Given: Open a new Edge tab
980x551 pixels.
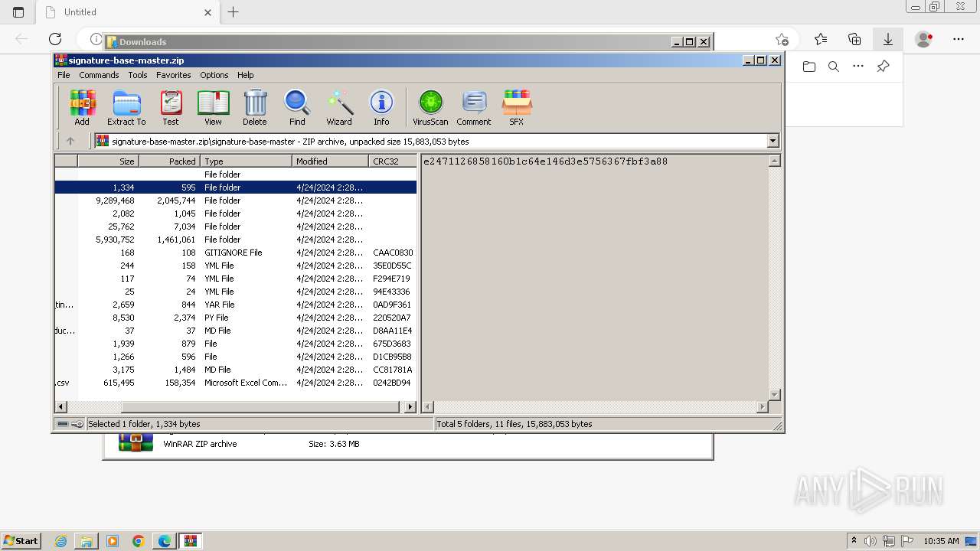Looking at the screenshot, I should [x=234, y=12].
